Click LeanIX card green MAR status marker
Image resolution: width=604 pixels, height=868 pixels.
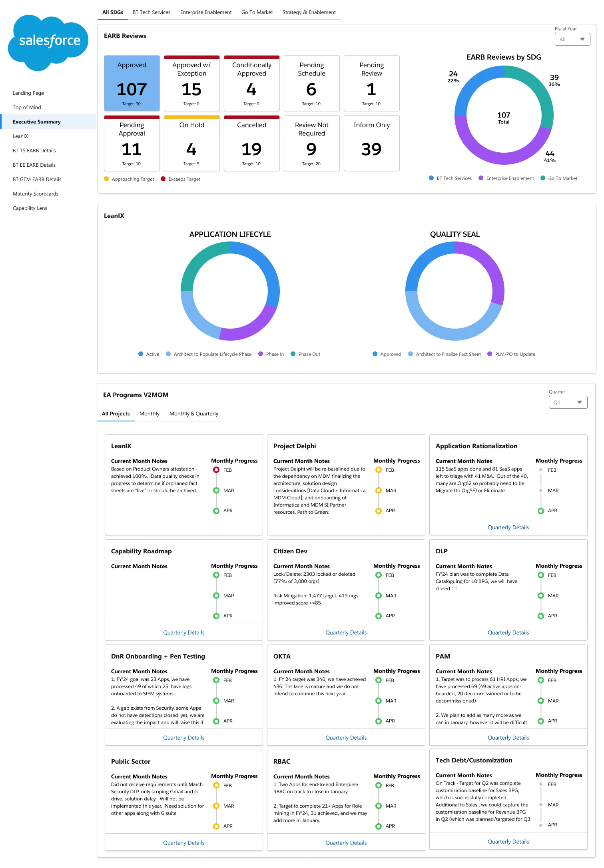coord(216,491)
